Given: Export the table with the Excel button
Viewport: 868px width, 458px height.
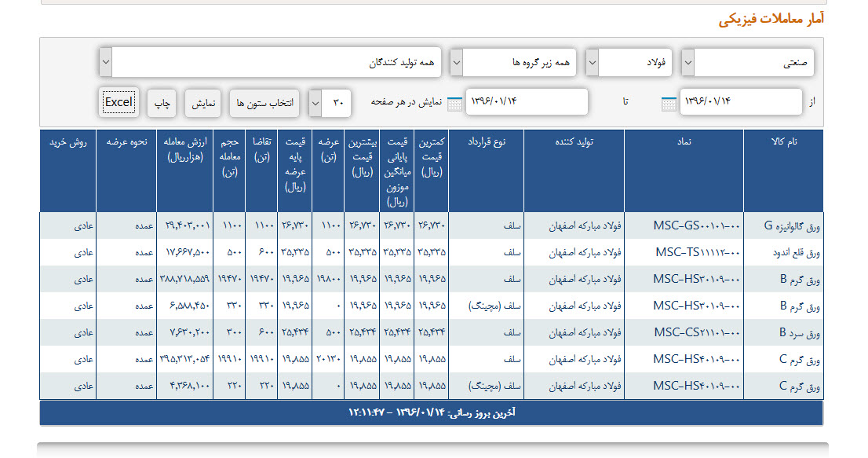Looking at the screenshot, I should tap(119, 102).
